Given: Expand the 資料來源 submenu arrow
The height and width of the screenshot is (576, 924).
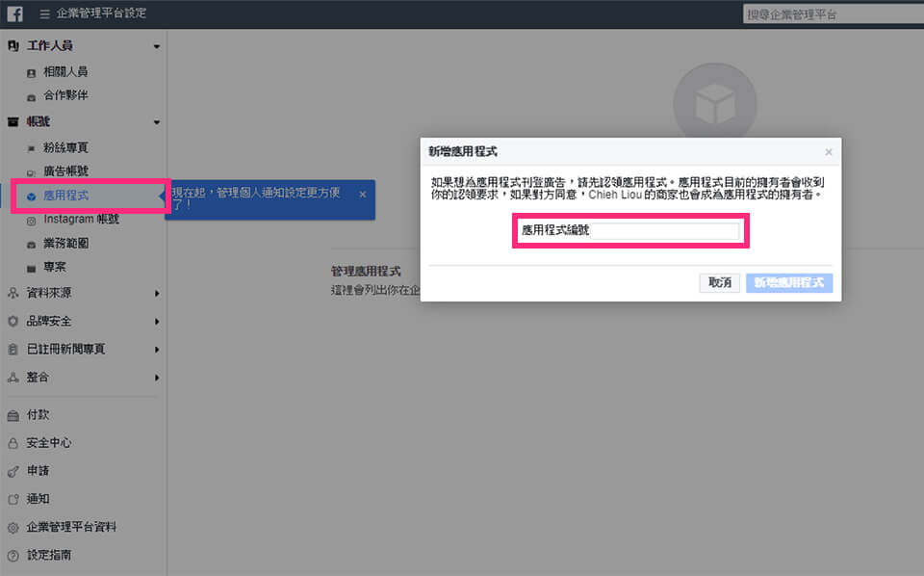Looking at the screenshot, I should pyautogui.click(x=156, y=293).
